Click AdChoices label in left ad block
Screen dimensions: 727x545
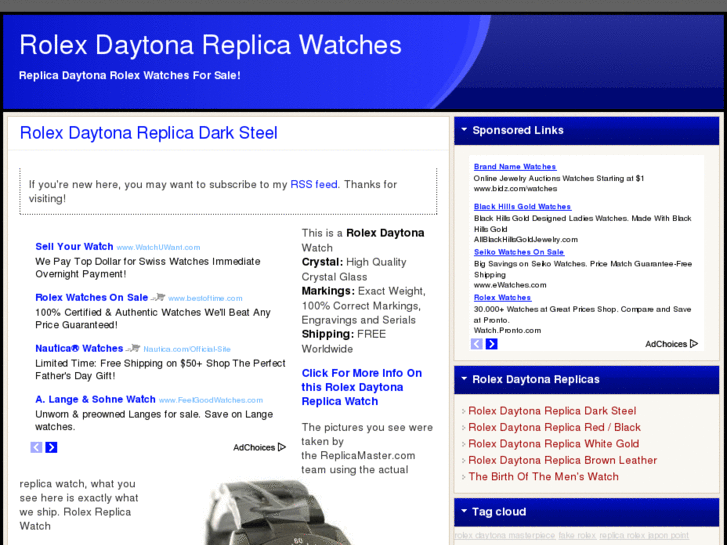pyautogui.click(x=254, y=448)
